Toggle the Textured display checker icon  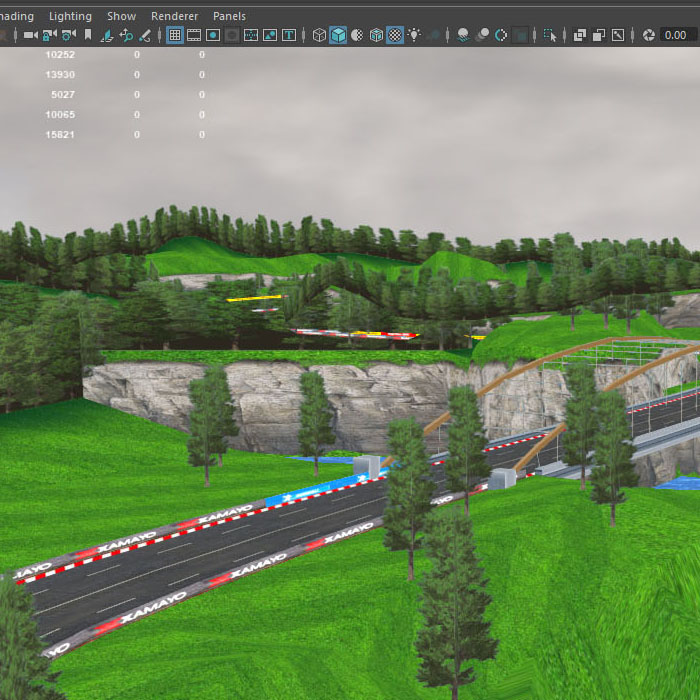pos(395,35)
